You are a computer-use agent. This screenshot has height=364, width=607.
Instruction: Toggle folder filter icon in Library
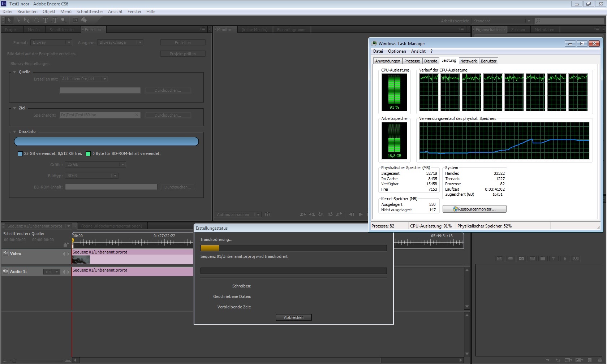point(543,259)
